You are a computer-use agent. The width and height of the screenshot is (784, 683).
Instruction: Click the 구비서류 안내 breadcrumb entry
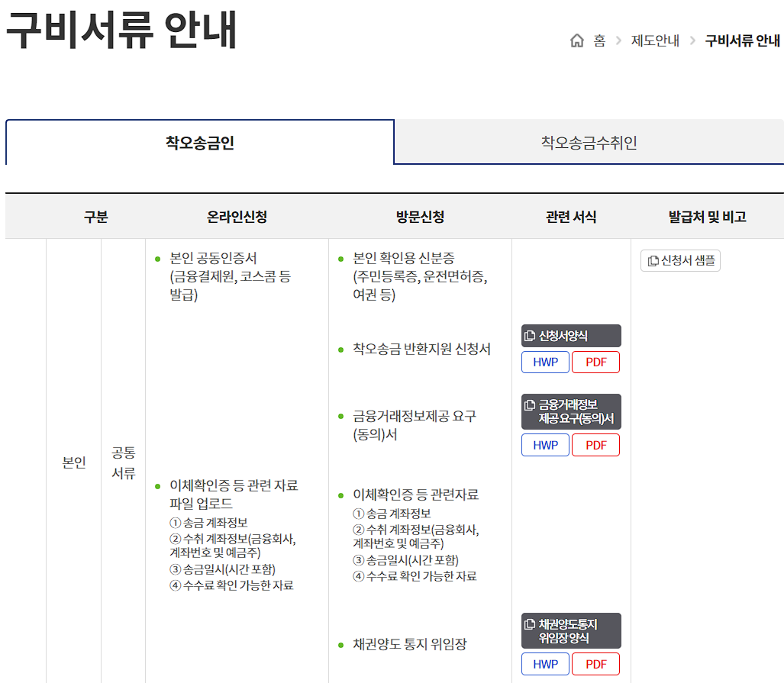coord(741,42)
